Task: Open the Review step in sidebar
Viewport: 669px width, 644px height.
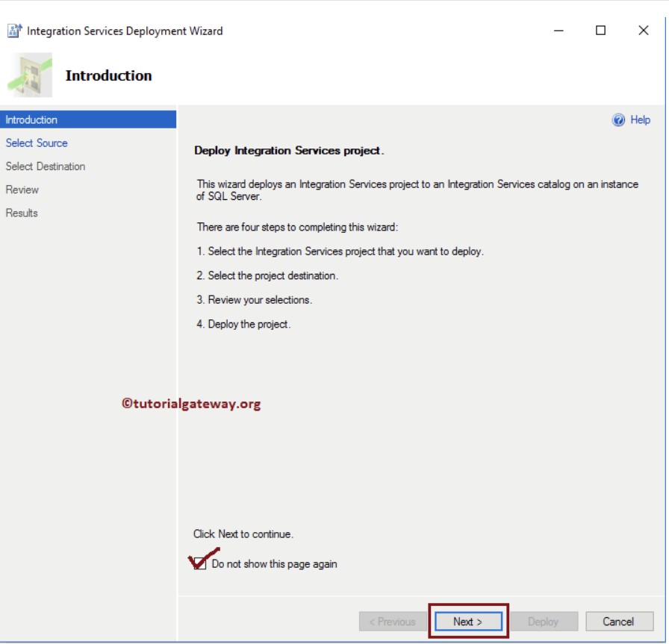Action: click(22, 190)
